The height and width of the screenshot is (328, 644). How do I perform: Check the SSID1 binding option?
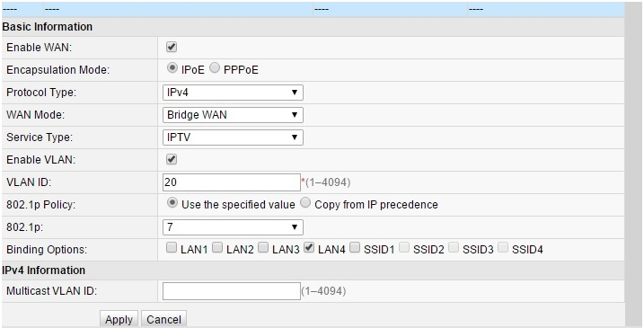pos(356,248)
